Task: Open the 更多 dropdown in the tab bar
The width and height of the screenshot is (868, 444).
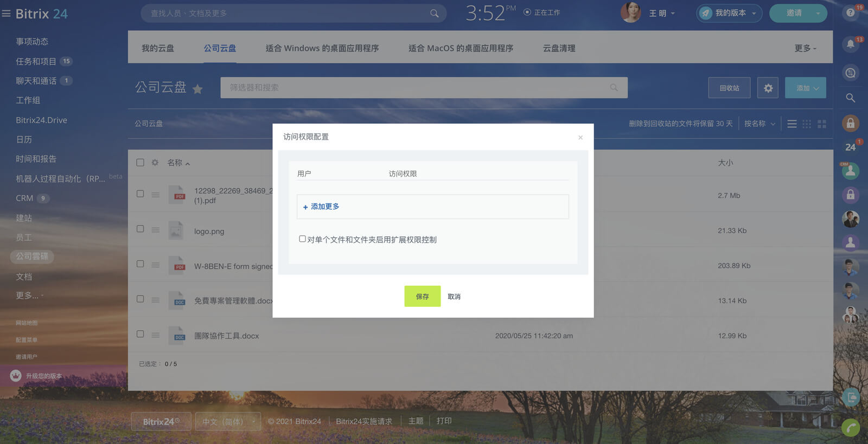Action: tap(805, 48)
